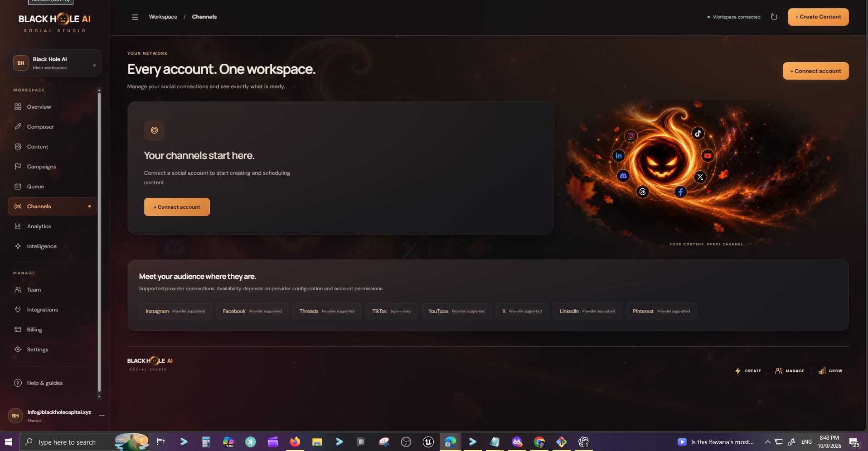Image resolution: width=868 pixels, height=451 pixels.
Task: Open Firefox from the Windows taskbar
Action: tap(295, 442)
